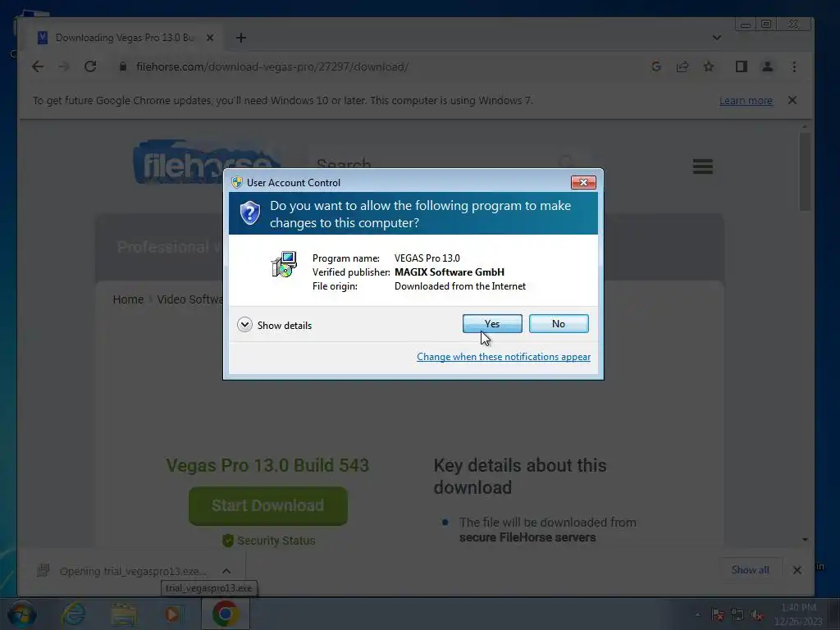
Task: Close the User Account Control dialog
Action: 583,183
